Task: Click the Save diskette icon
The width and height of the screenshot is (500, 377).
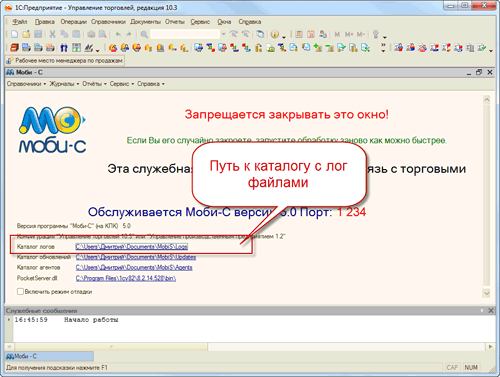Action: [x=38, y=34]
